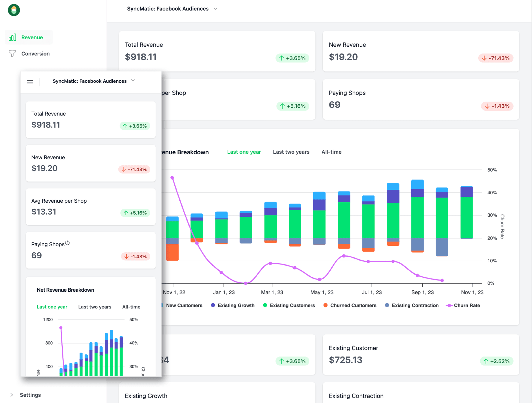Click the May 1, 23 x-axis label
This screenshot has width=532, height=403.
pyautogui.click(x=322, y=292)
